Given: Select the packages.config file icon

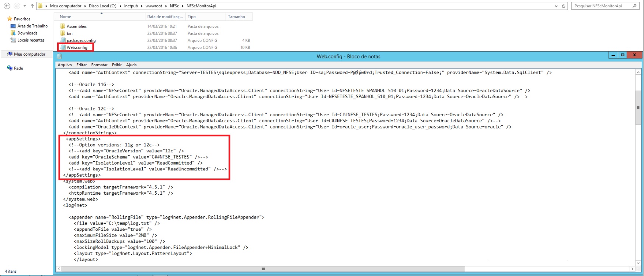Looking at the screenshot, I should point(63,40).
